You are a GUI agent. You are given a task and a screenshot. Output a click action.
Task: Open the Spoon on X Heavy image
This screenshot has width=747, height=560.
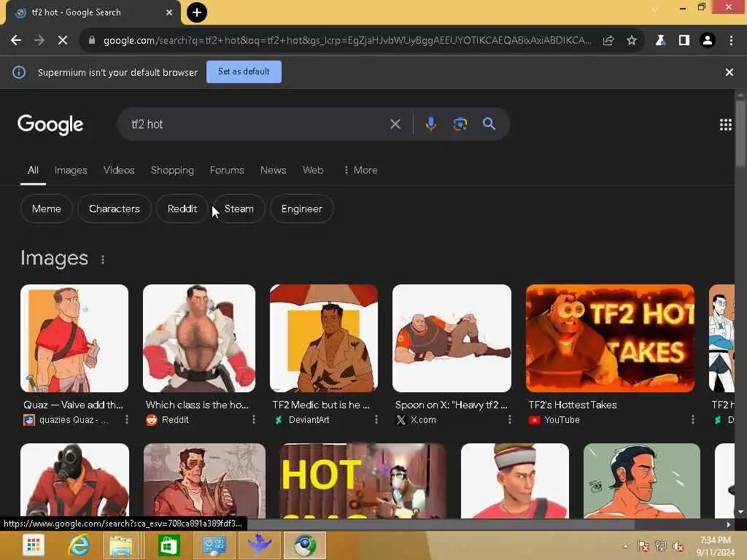(x=452, y=338)
